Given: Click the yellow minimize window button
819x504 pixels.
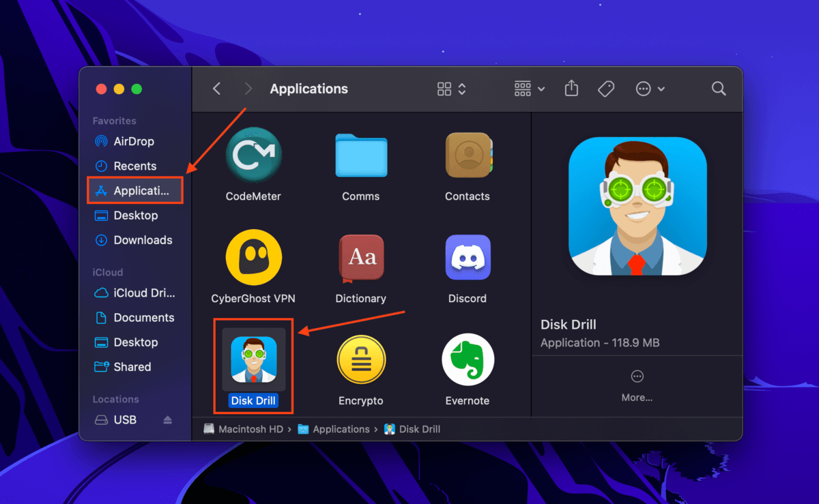Looking at the screenshot, I should 119,89.
